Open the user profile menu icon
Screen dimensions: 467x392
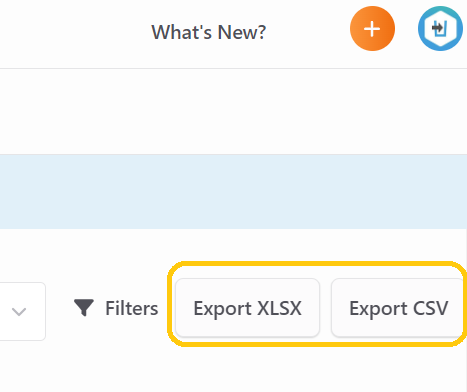coord(440,29)
